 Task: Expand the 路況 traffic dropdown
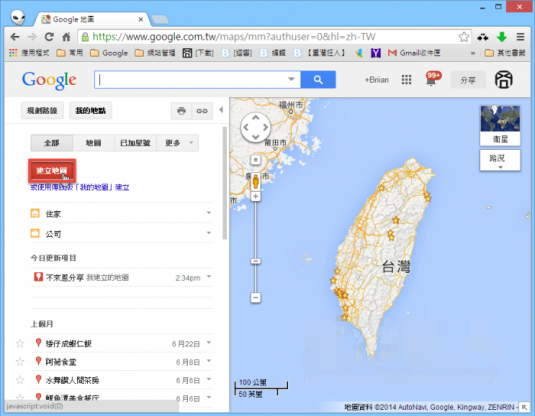tap(500, 160)
